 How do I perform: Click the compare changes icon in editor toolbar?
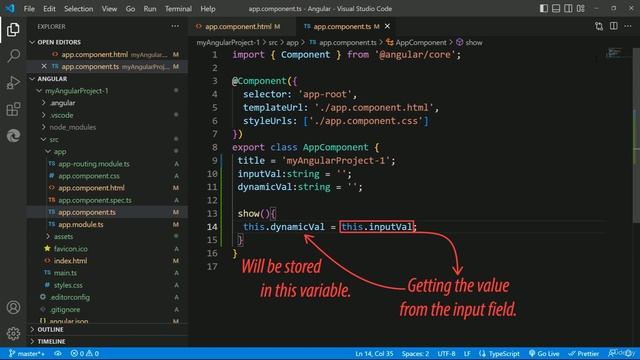coord(599,26)
